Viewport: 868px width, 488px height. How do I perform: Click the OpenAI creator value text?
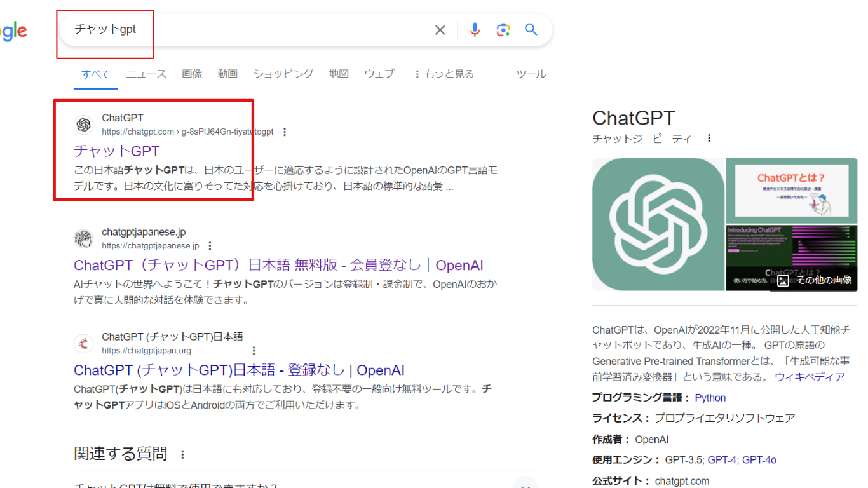(652, 440)
